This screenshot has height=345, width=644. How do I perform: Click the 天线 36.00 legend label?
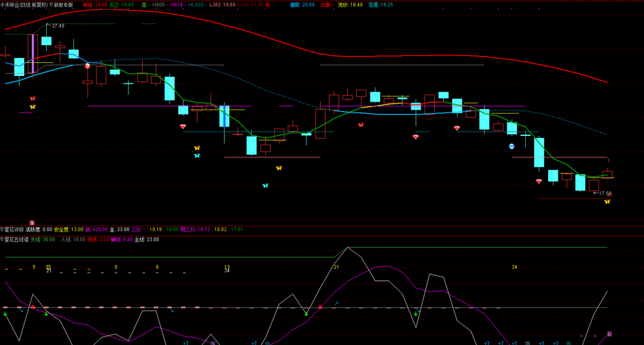(x=43, y=239)
